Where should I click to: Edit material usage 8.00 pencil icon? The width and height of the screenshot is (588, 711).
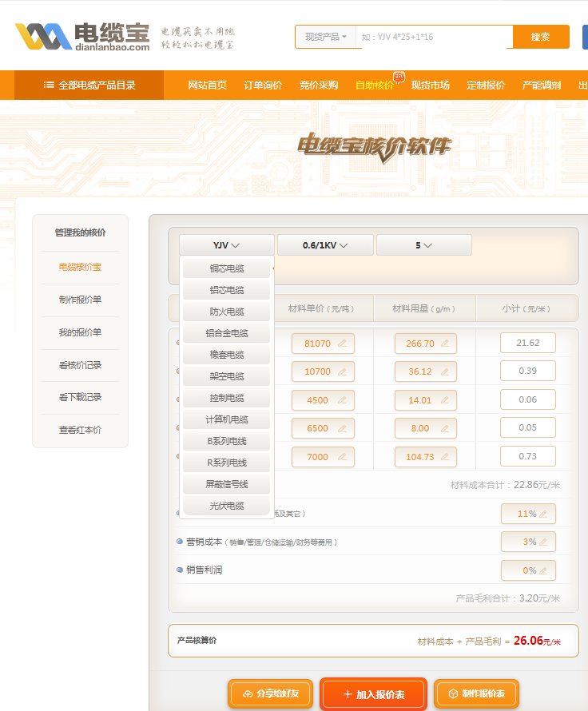pos(445,428)
